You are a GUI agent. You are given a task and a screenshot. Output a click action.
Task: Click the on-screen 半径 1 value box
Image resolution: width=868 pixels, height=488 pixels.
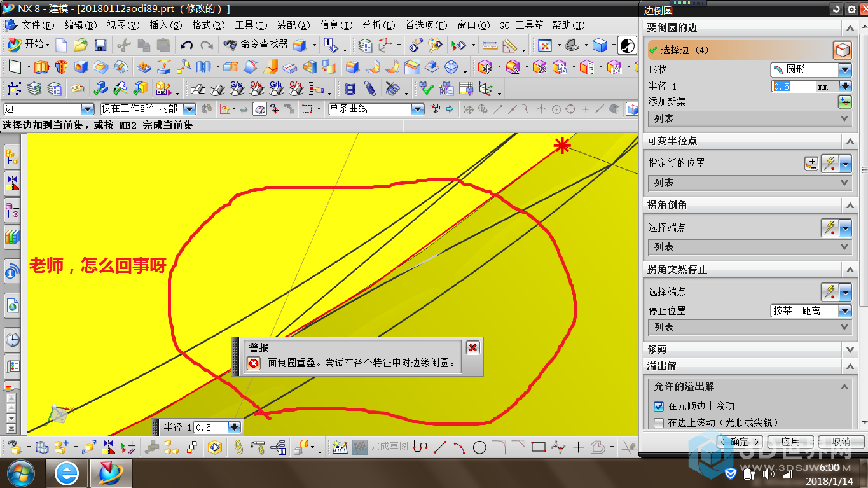210,428
